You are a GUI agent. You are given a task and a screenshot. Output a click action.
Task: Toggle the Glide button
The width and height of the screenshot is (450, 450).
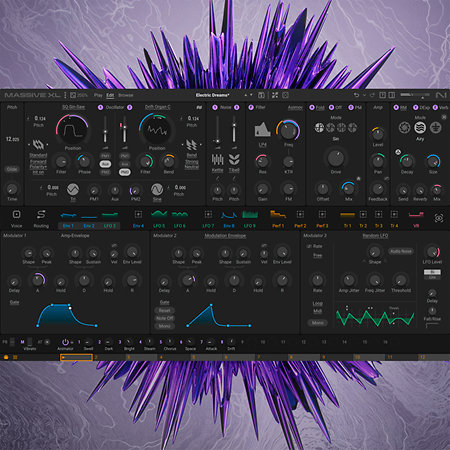pyautogui.click(x=12, y=169)
